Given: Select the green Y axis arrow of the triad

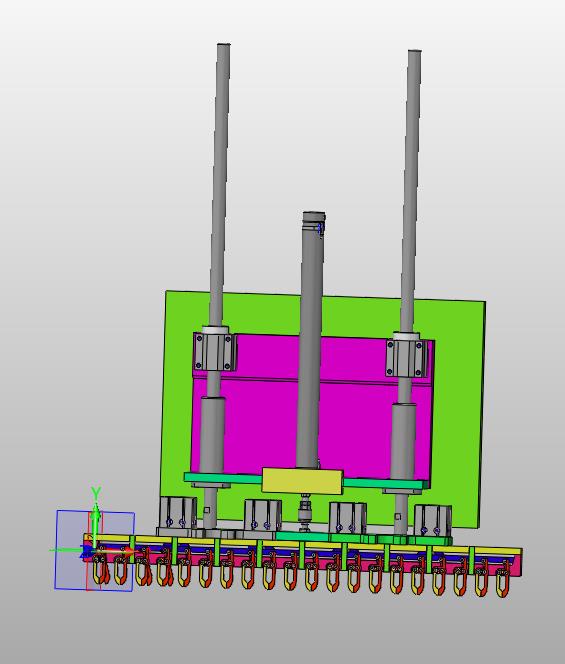Looking at the screenshot, I should [x=96, y=525].
